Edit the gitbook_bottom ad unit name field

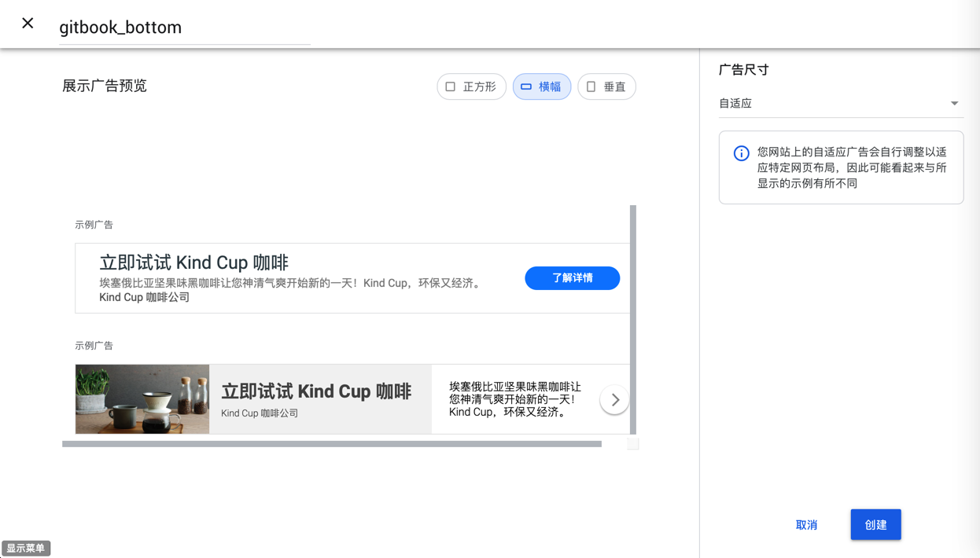point(185,28)
